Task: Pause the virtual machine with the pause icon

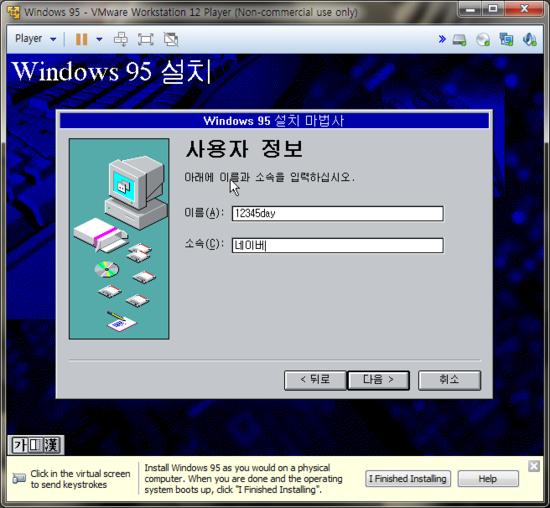Action: tap(81, 39)
